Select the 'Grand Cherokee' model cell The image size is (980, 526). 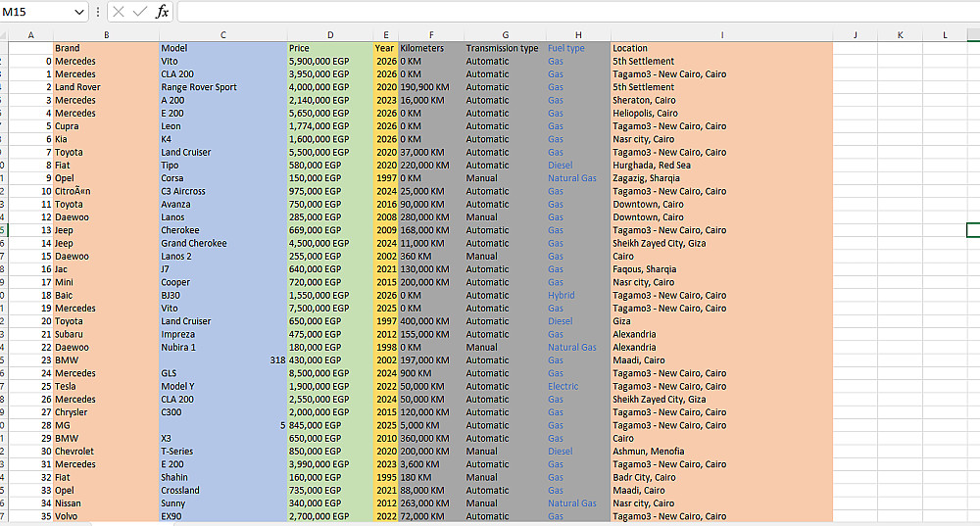tap(223, 244)
